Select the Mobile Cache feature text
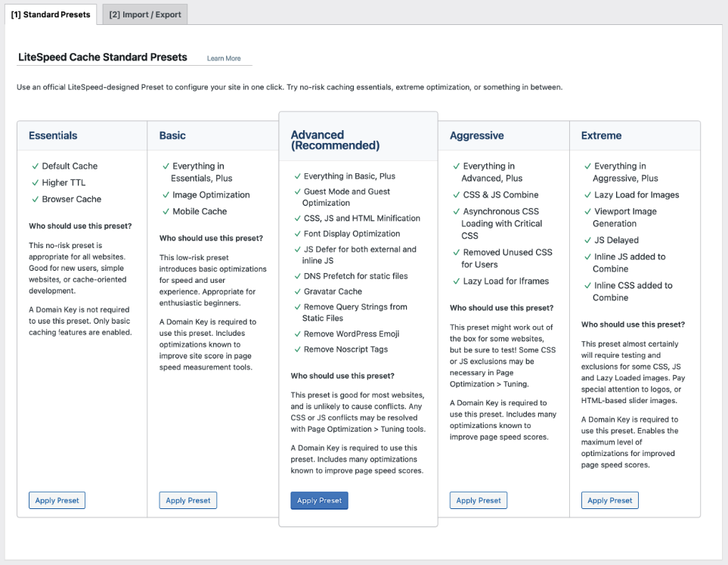This screenshot has height=565, width=728. click(200, 212)
